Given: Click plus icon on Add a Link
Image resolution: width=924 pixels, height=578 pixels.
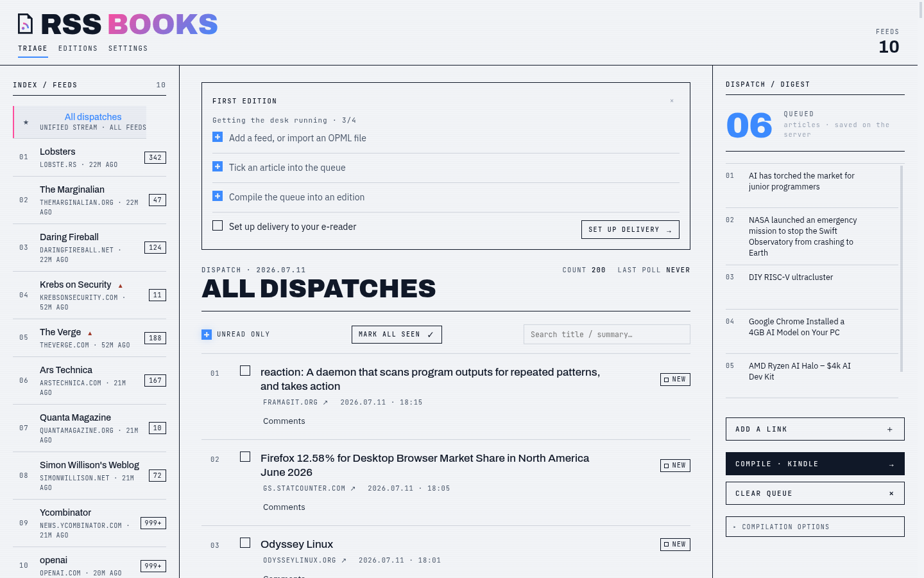Looking at the screenshot, I should point(890,430).
